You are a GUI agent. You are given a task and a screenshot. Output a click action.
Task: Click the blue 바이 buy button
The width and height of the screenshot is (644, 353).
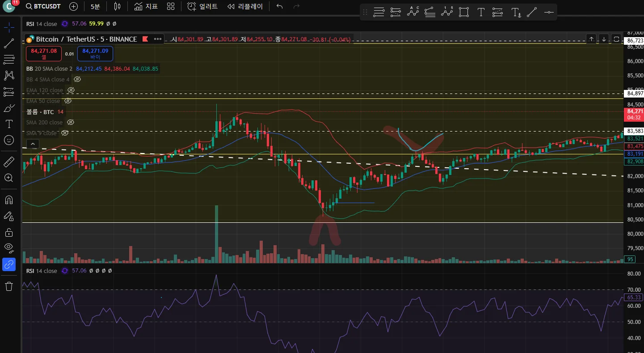tap(95, 54)
